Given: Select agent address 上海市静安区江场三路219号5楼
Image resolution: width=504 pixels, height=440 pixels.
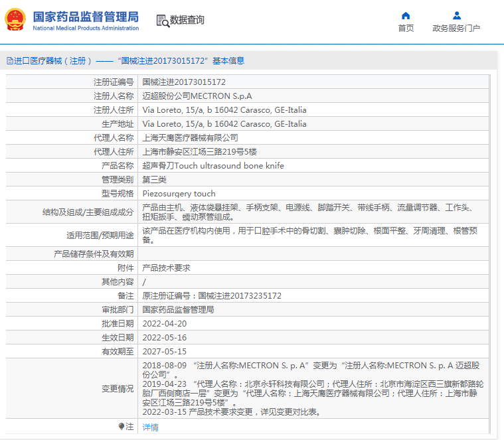Looking at the screenshot, I should [x=200, y=152].
